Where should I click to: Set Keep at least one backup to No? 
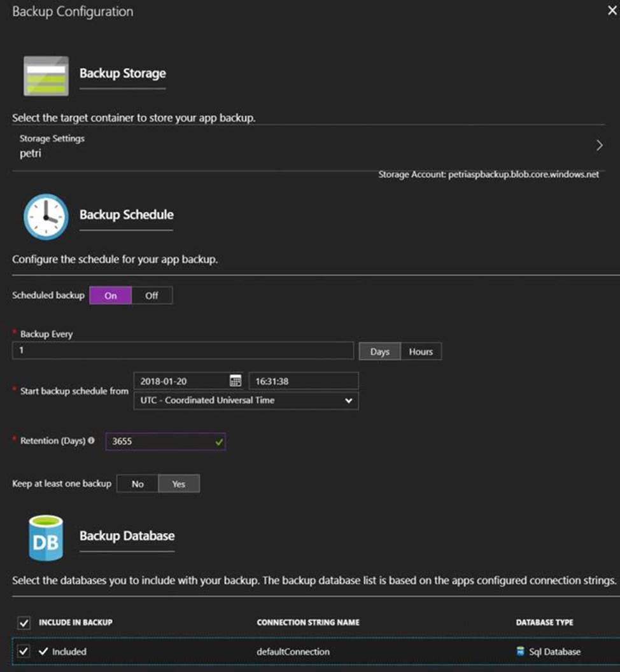(137, 484)
